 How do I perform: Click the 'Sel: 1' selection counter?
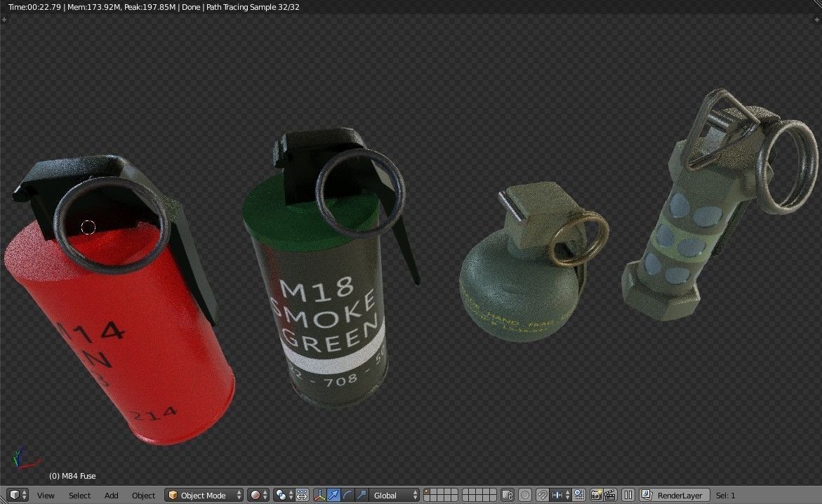coord(726,495)
